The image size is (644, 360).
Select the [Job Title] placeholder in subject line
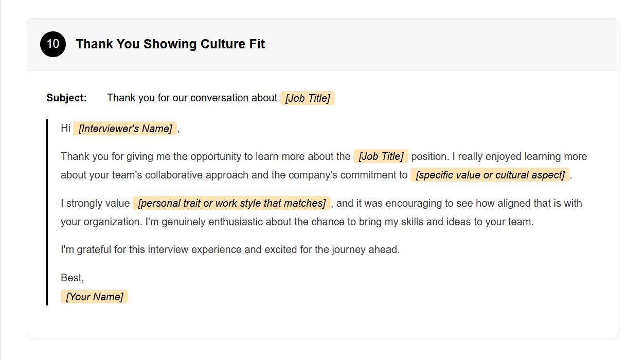click(308, 98)
